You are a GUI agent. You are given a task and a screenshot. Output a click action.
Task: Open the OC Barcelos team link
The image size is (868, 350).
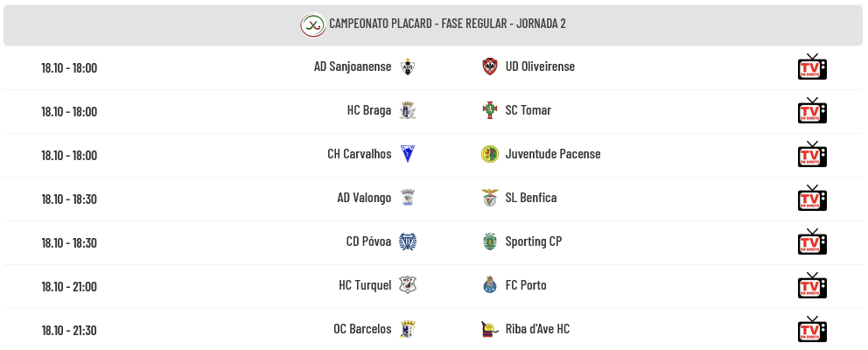[362, 329]
